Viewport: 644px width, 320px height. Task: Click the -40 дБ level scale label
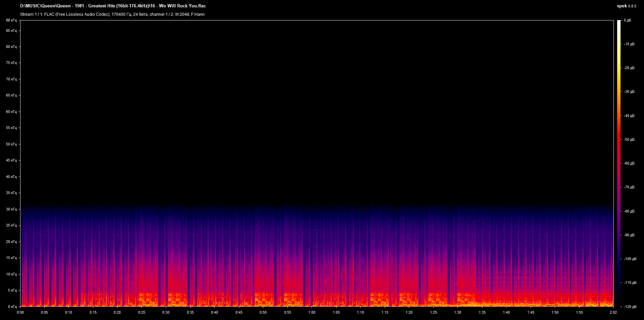629,116
